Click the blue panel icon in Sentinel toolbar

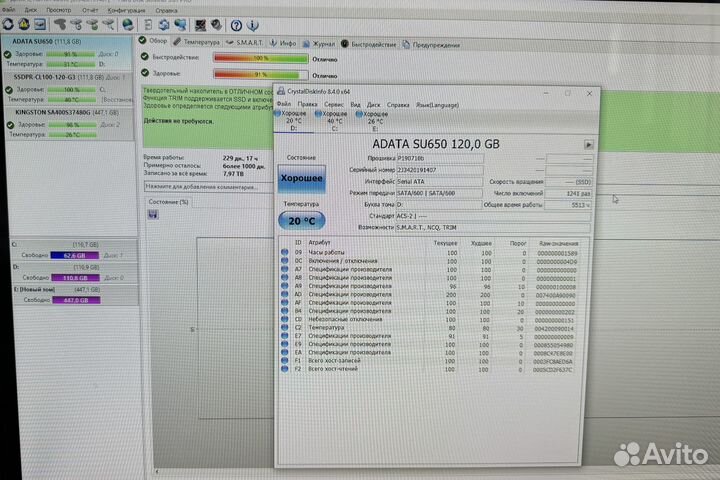click(40, 24)
